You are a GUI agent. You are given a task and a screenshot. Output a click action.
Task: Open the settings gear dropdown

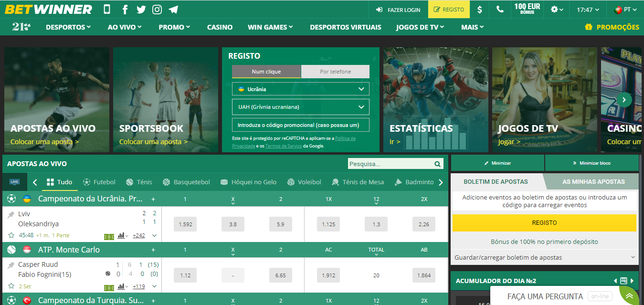[x=557, y=10]
